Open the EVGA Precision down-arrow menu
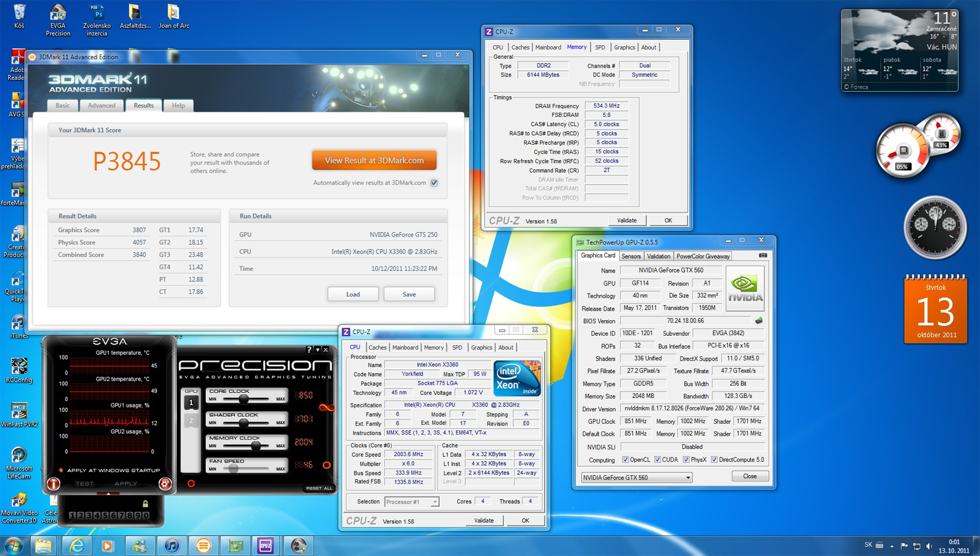The width and height of the screenshot is (980, 556). (318, 350)
